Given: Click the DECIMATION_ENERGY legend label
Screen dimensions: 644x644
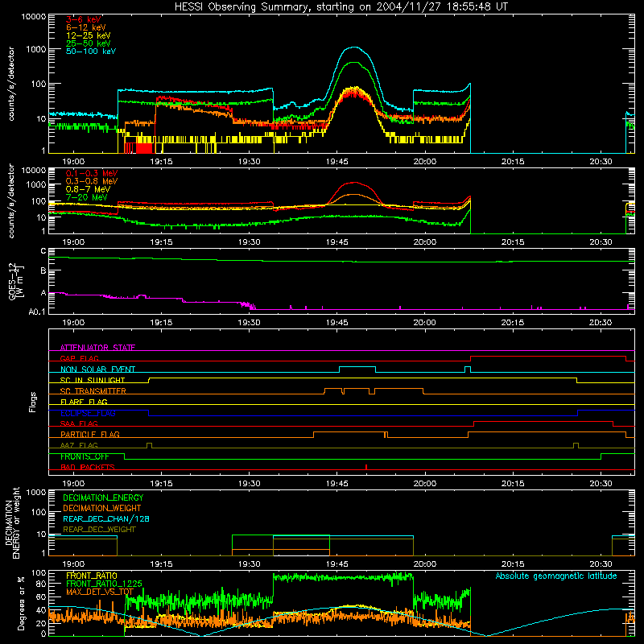Looking at the screenshot, I should coord(103,497).
